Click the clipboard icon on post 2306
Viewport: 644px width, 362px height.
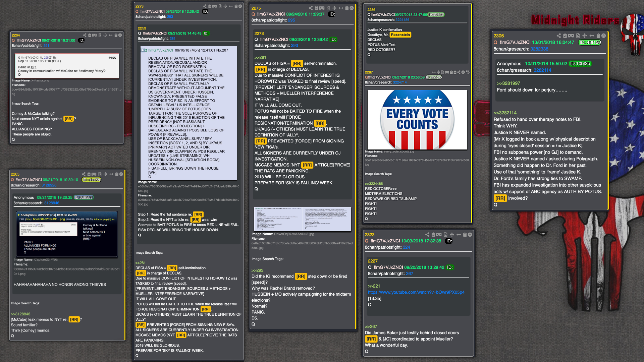point(598,36)
